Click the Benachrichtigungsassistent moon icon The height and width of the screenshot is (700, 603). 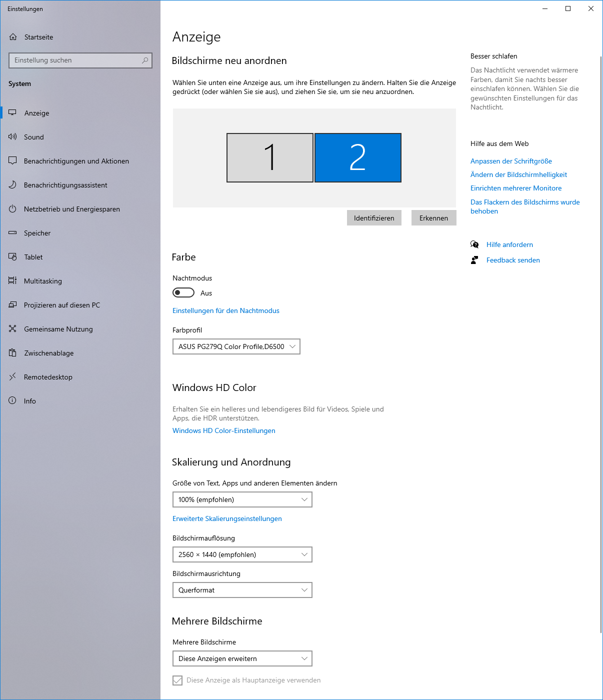pyautogui.click(x=12, y=184)
